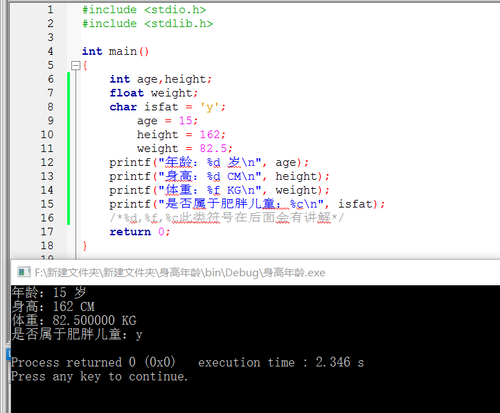The width and height of the screenshot is (500, 413).
Task: Click console output line '体重: 82.500000 KG'
Action: 74,320
